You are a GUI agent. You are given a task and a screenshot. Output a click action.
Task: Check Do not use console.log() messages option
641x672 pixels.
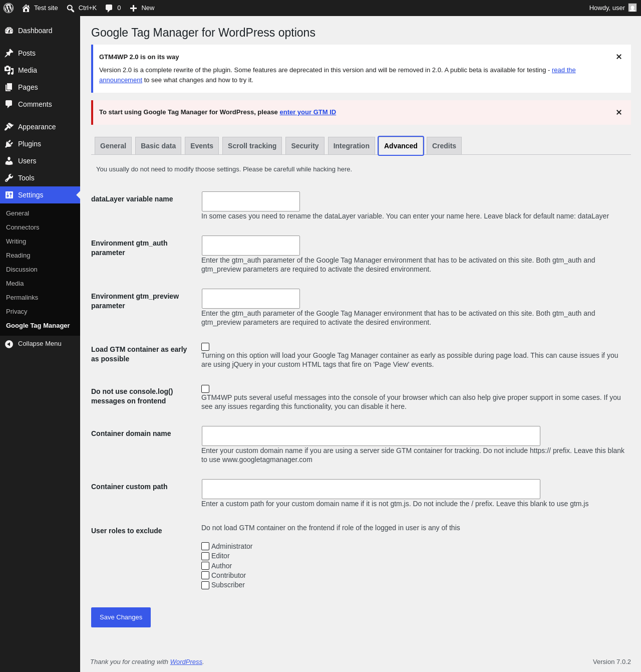(205, 389)
